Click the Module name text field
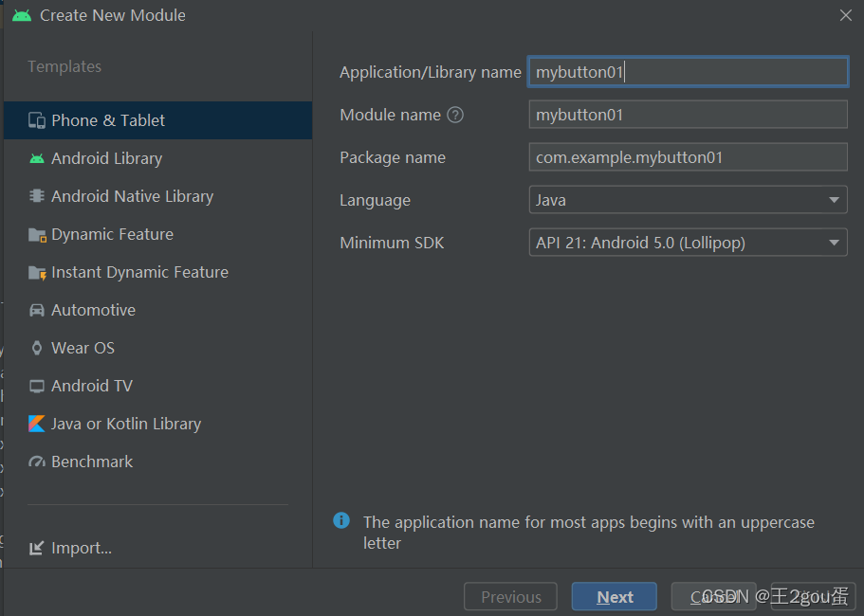 tap(689, 115)
